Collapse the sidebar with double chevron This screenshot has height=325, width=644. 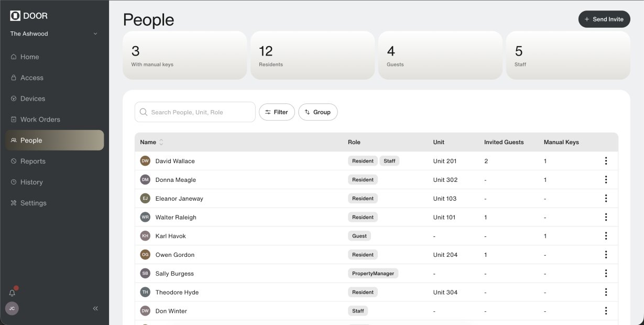click(x=95, y=308)
